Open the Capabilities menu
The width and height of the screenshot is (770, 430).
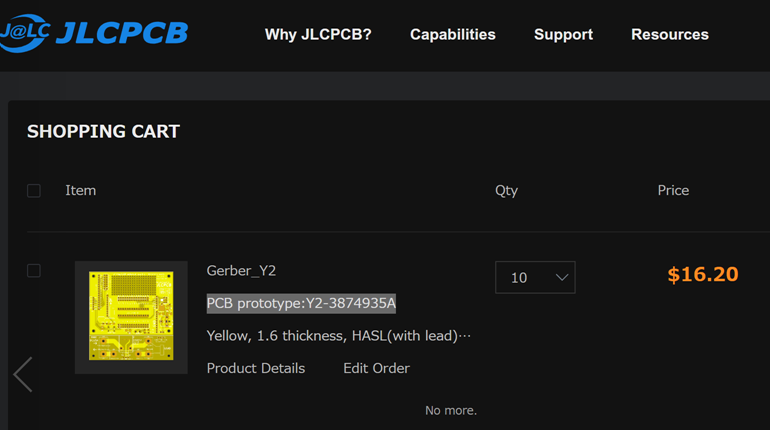(453, 34)
